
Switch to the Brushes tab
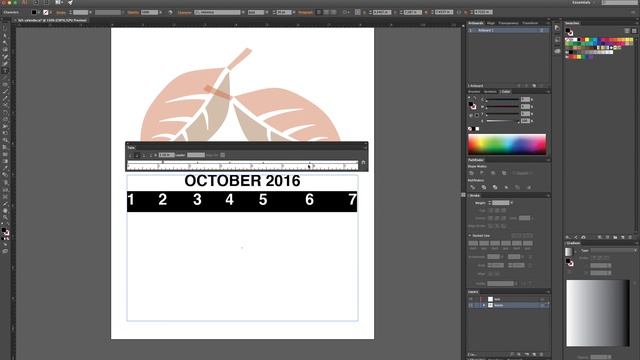[x=474, y=91]
